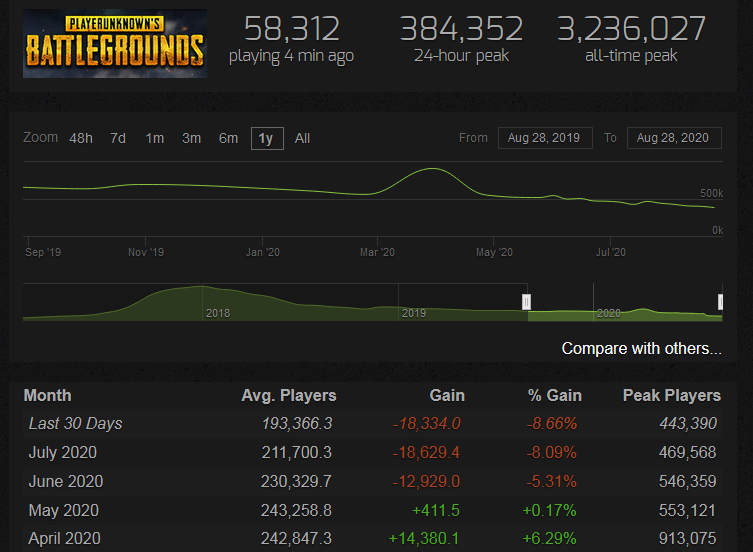Click the +0.17% gain percentage
This screenshot has height=552, width=753.
click(549, 510)
